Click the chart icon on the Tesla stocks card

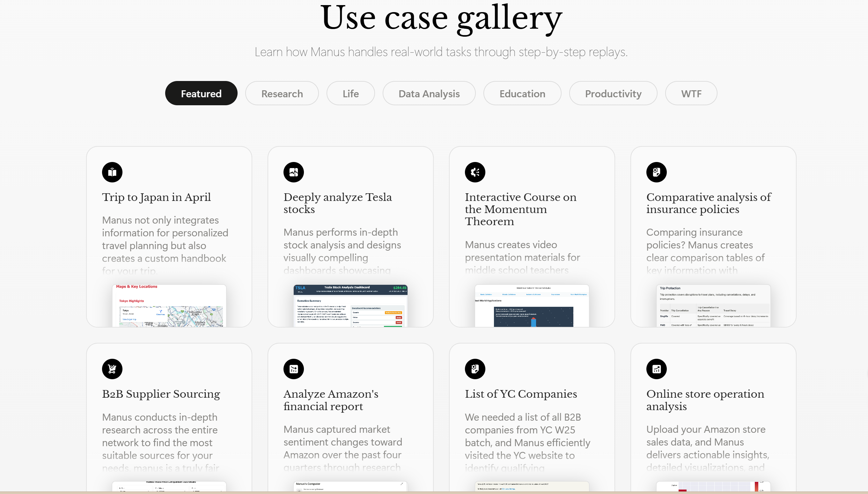(293, 172)
